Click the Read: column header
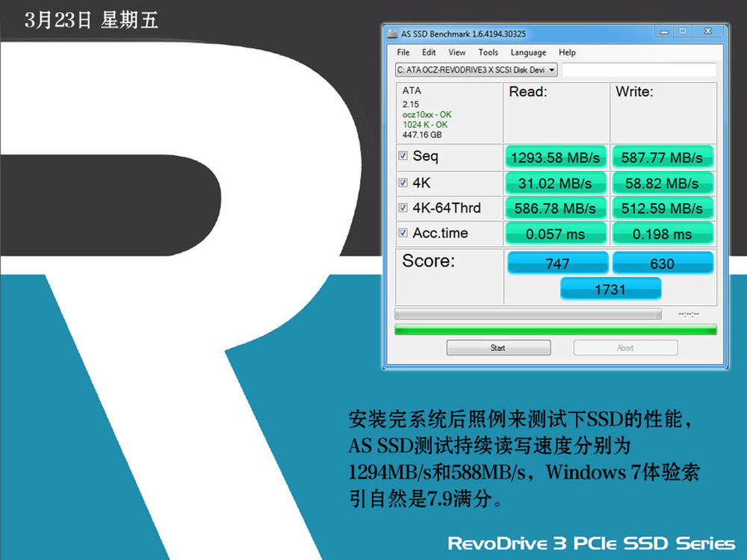The width and height of the screenshot is (747, 560). (x=528, y=91)
